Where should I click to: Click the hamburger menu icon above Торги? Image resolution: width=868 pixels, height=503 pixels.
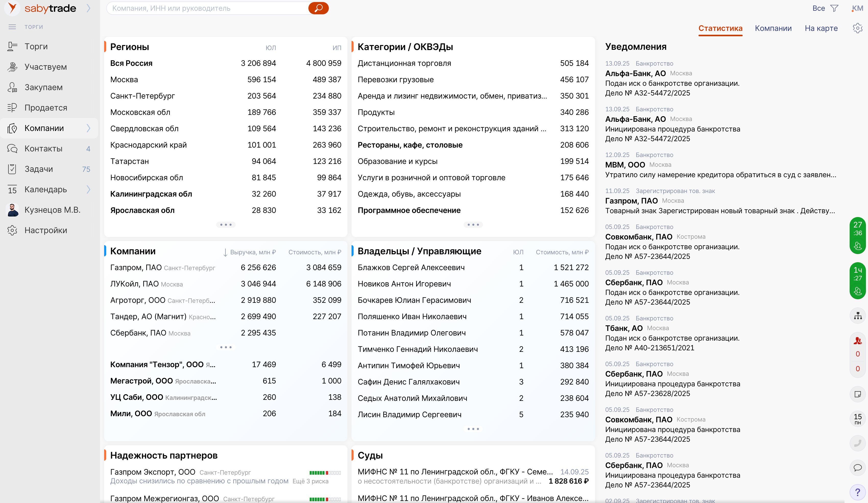pos(13,27)
